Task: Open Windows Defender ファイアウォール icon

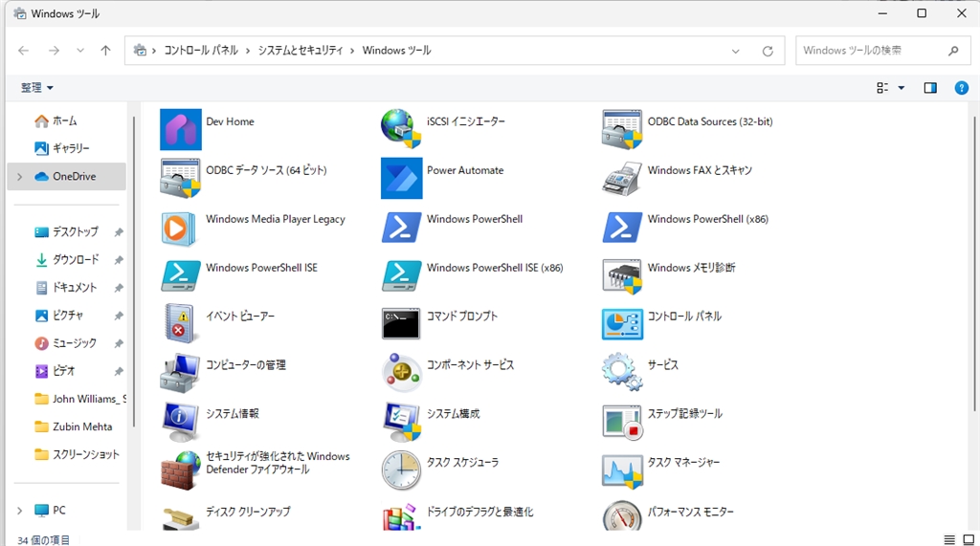Action: [x=181, y=470]
